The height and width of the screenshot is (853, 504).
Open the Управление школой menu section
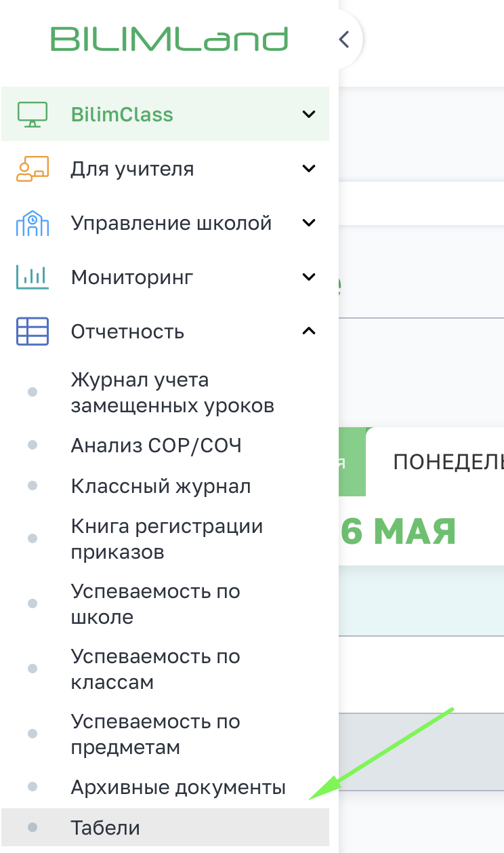click(x=165, y=223)
